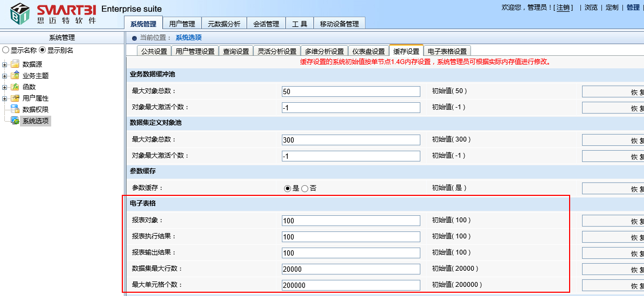
Task: Focus the 数据集定义对象池 最大对象总数 field
Action: tap(351, 140)
